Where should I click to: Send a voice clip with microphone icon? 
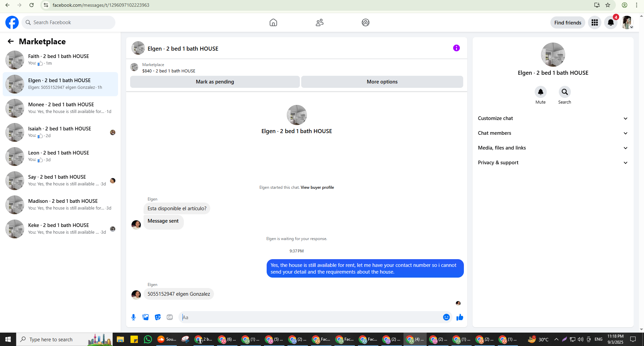point(133,317)
